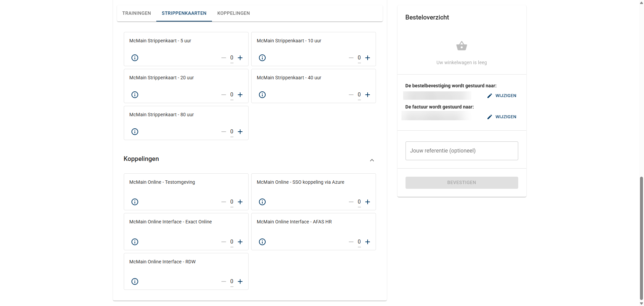Viewport: 644px width, 306px height.
Task: Click Wijzigen for invoice address
Action: click(502, 117)
